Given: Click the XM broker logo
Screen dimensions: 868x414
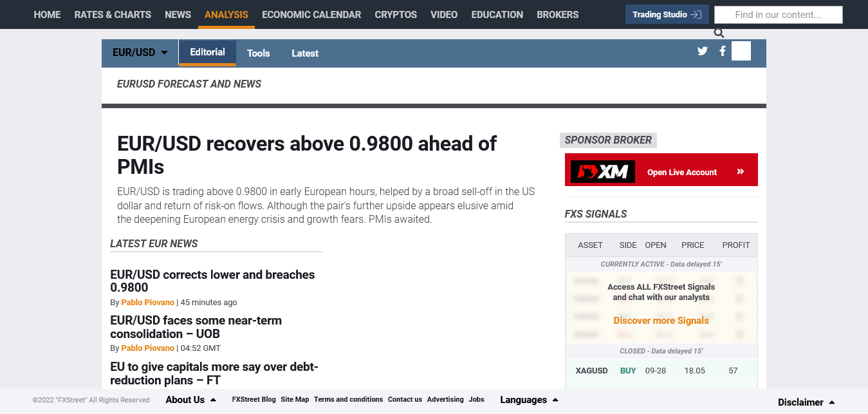Looking at the screenshot, I should (603, 172).
